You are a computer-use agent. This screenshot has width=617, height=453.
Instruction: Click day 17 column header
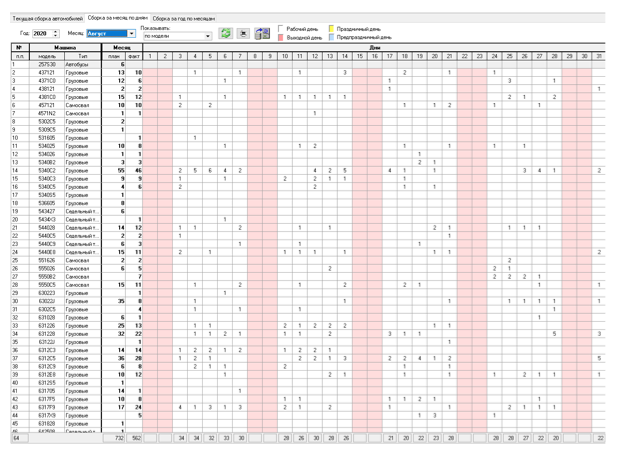pyautogui.click(x=390, y=56)
